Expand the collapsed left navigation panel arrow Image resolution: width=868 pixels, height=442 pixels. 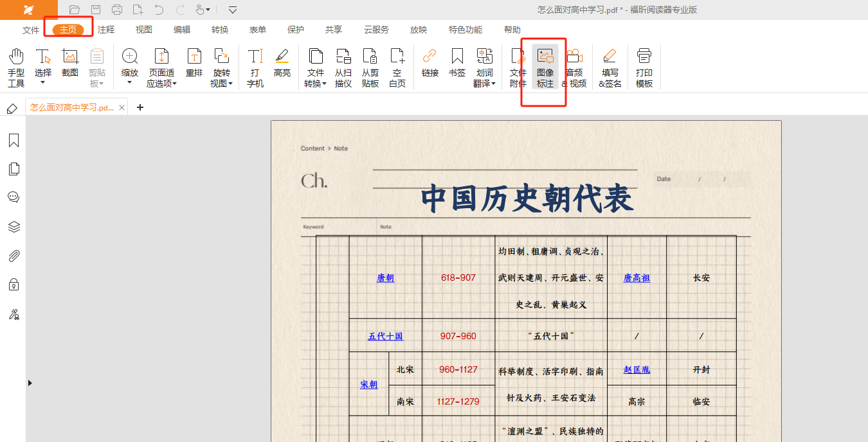click(30, 383)
